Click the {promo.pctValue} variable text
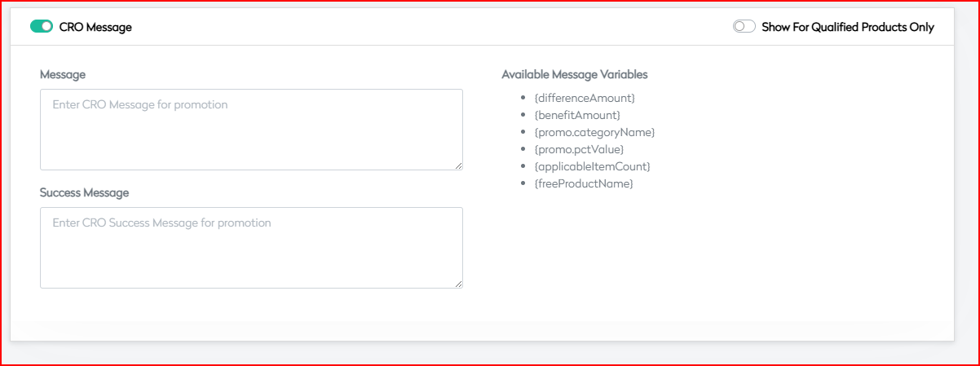This screenshot has height=366, width=980. 579,149
